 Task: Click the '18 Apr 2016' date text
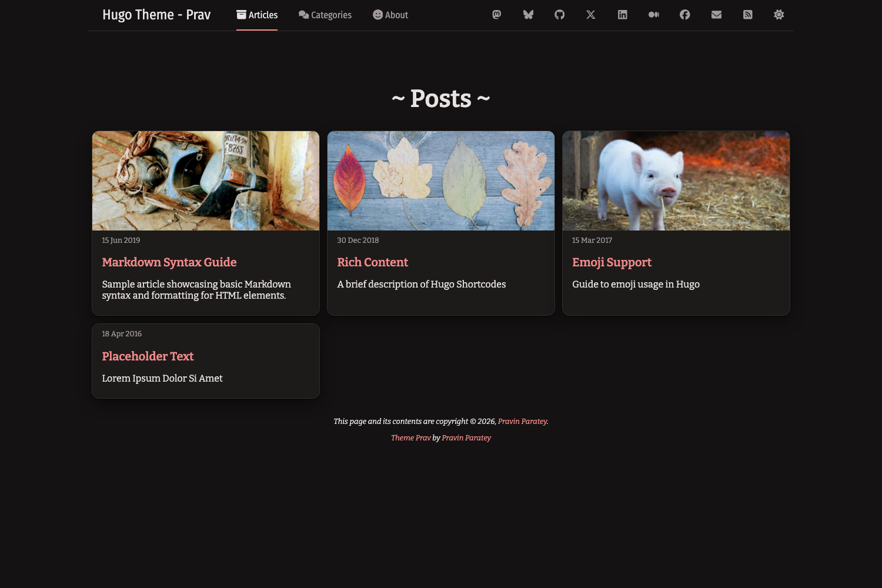coord(122,334)
